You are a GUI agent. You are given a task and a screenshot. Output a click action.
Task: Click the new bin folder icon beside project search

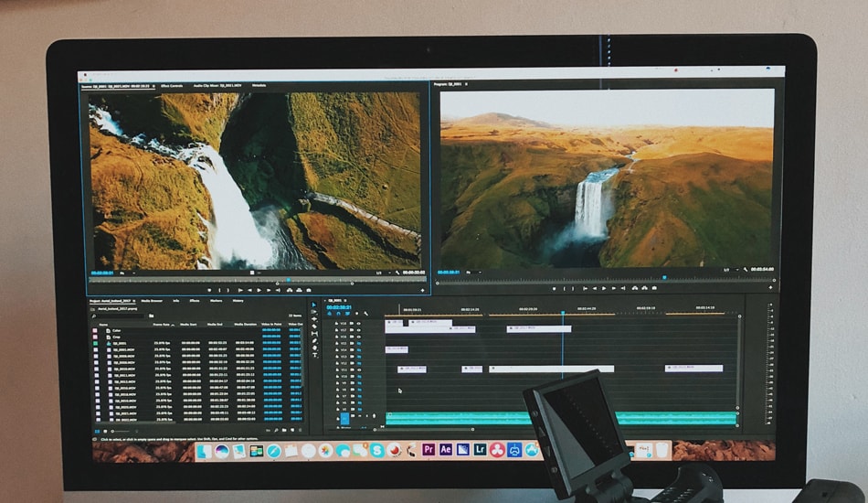coord(152,315)
